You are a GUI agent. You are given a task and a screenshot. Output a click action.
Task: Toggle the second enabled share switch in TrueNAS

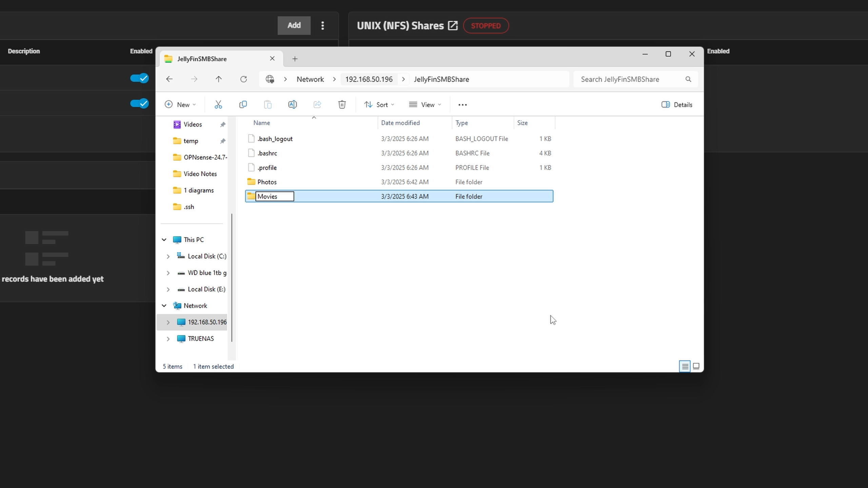click(x=139, y=103)
